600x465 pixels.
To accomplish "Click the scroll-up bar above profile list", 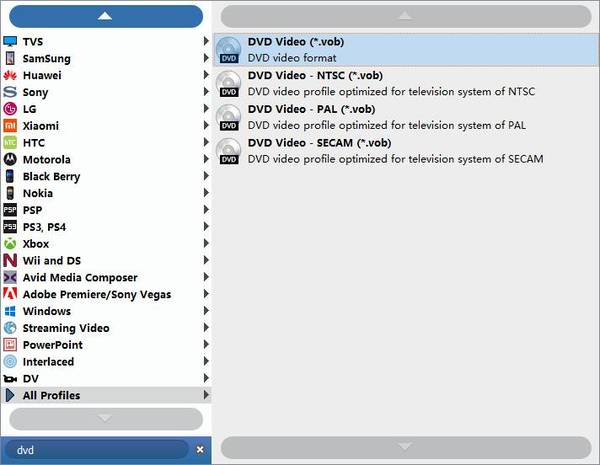I will click(406, 16).
